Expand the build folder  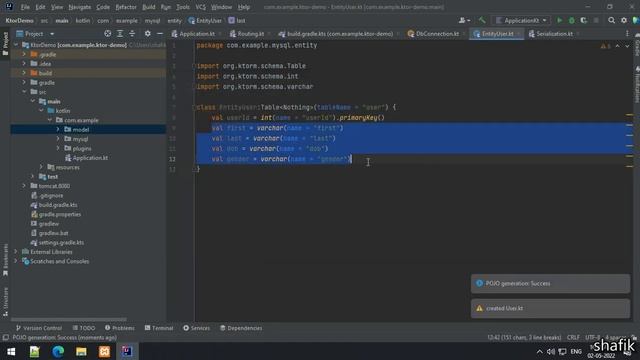pos(24,73)
